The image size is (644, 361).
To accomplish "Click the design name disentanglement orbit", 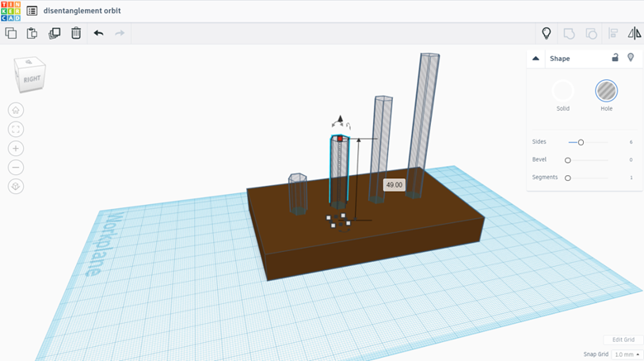I will [x=82, y=11].
